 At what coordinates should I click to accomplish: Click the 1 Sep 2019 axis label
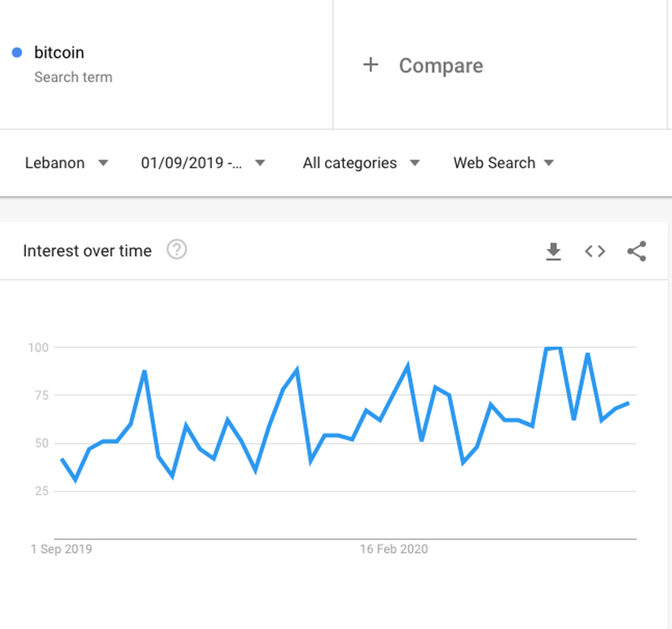click(x=61, y=548)
